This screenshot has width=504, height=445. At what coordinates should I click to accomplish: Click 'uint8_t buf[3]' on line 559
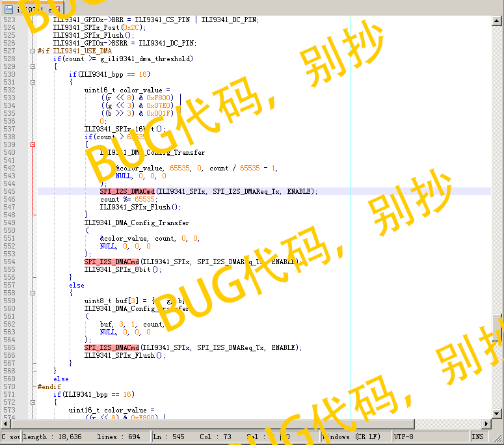tap(111, 301)
